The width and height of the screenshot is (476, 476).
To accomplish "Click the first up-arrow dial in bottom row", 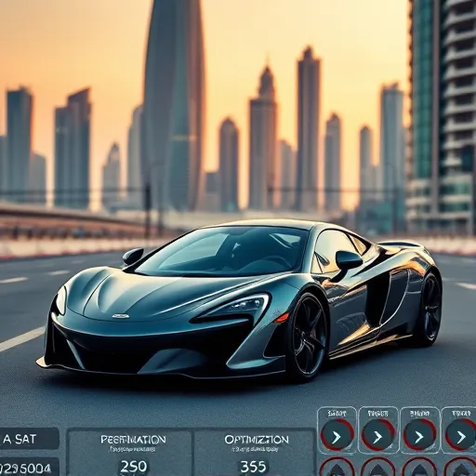I will (x=337, y=468).
